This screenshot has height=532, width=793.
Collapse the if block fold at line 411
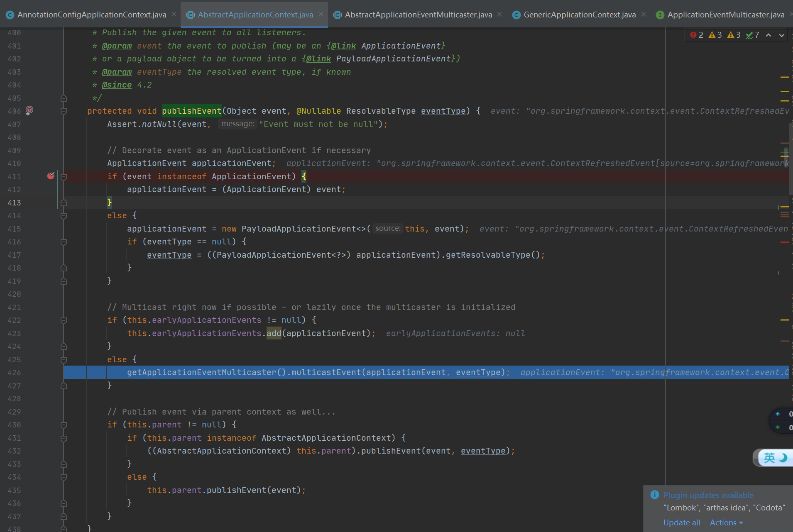tap(64, 177)
